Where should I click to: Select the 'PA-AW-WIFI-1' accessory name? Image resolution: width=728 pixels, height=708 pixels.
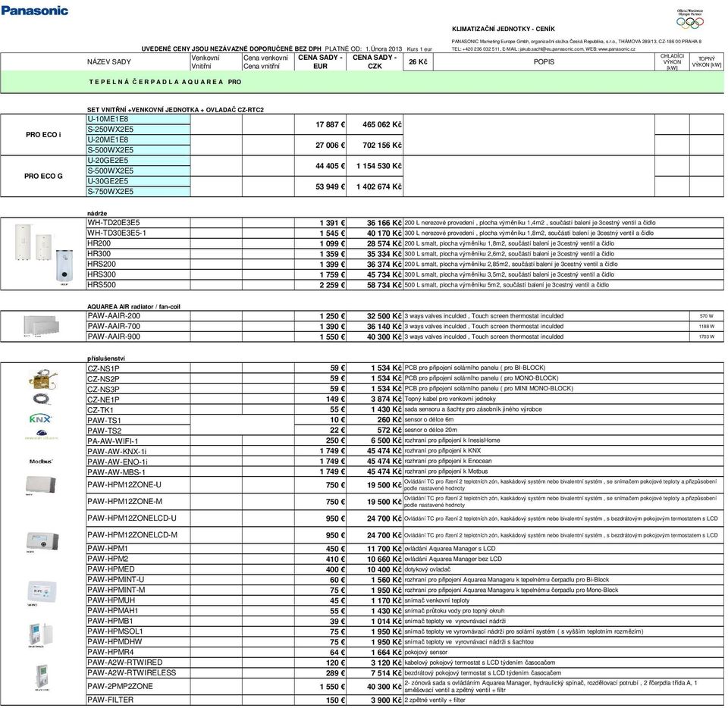point(113,440)
